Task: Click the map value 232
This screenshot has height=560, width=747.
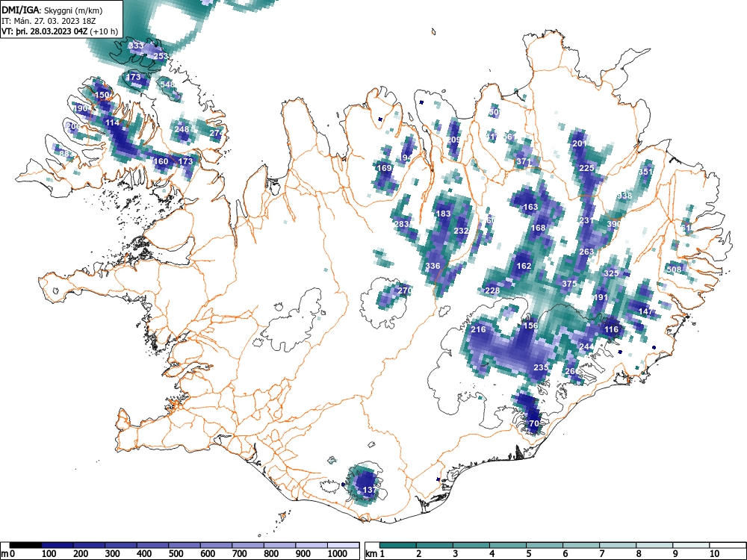Action: click(x=461, y=231)
